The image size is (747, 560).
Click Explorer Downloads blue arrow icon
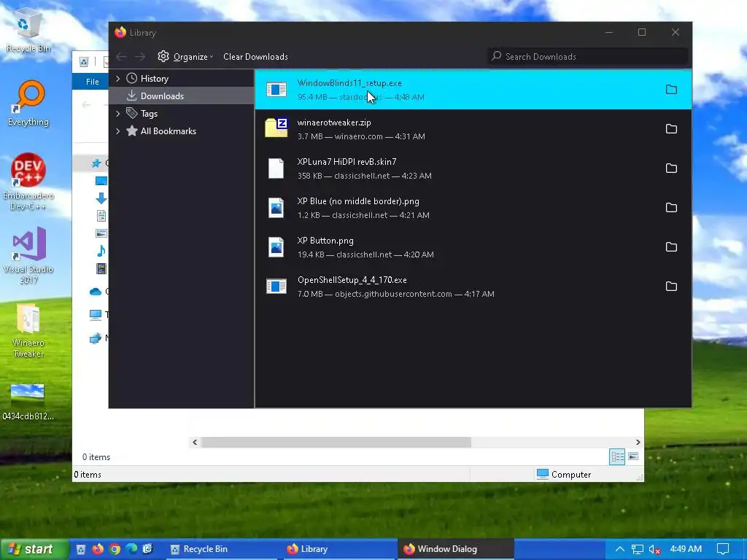point(101,198)
